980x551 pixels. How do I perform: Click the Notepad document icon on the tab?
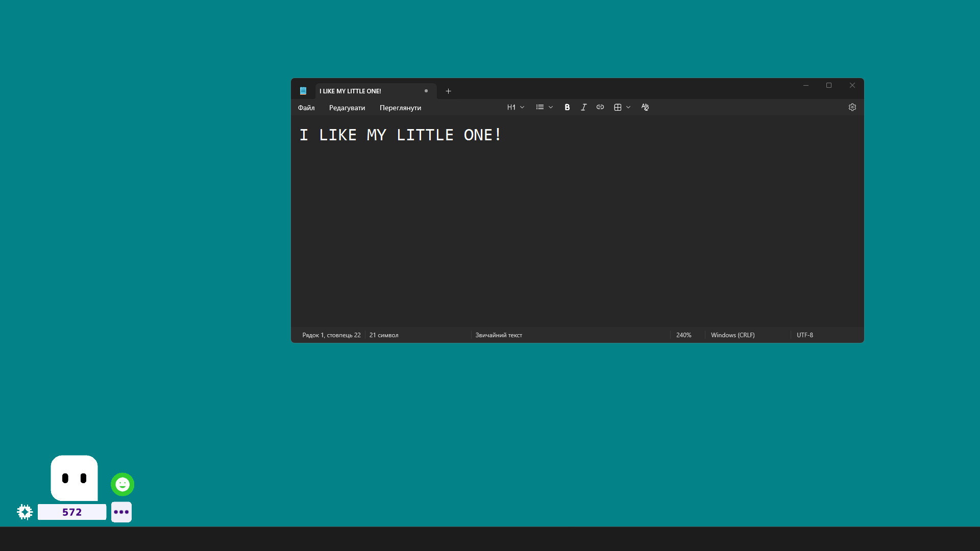303,90
